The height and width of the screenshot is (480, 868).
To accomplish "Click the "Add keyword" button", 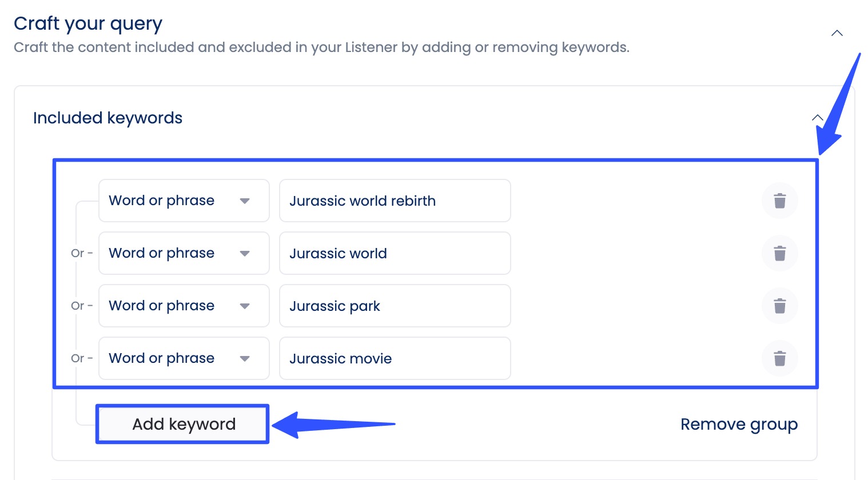I will (x=183, y=424).
